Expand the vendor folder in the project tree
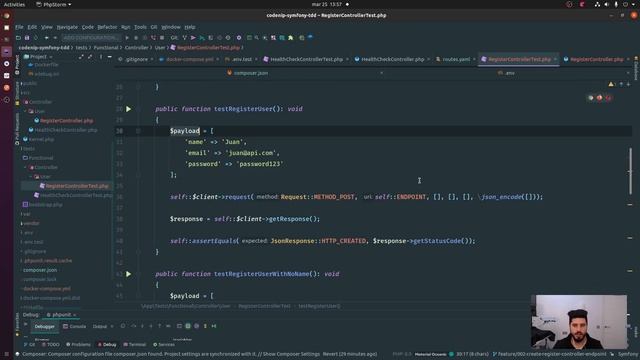The height and width of the screenshot is (360, 640). (22, 223)
